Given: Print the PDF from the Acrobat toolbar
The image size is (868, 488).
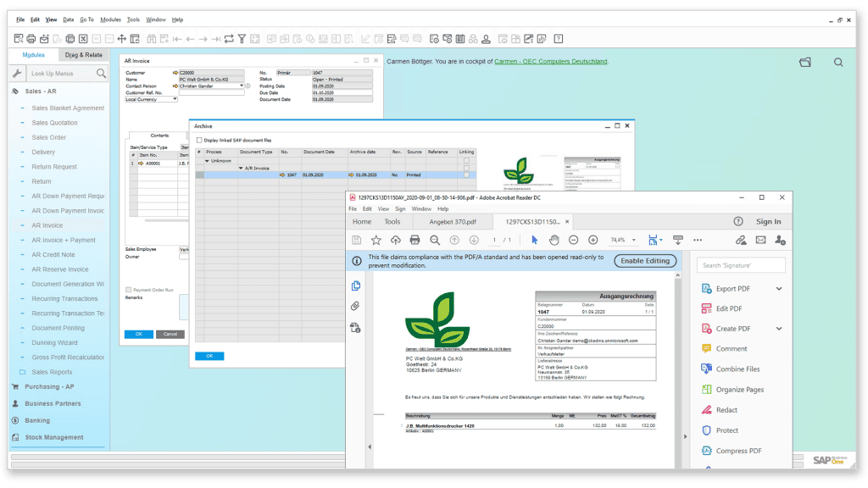Looking at the screenshot, I should [x=415, y=240].
